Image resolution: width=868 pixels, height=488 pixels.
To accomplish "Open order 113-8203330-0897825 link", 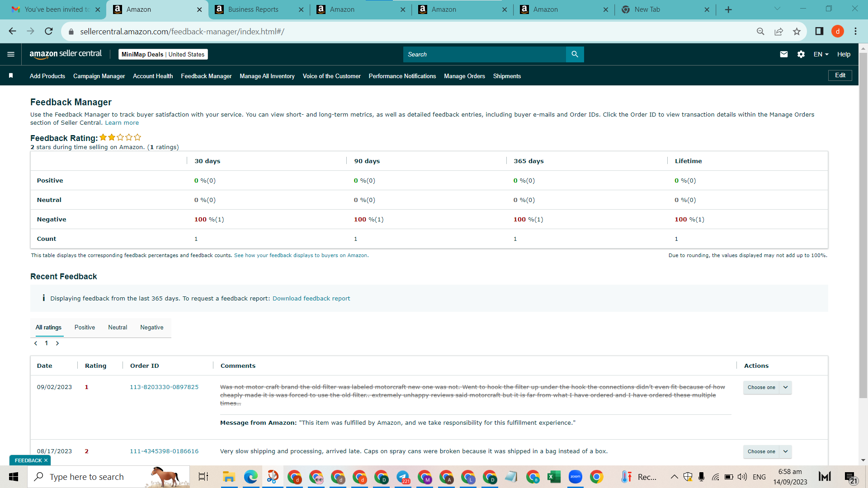I will pyautogui.click(x=164, y=387).
